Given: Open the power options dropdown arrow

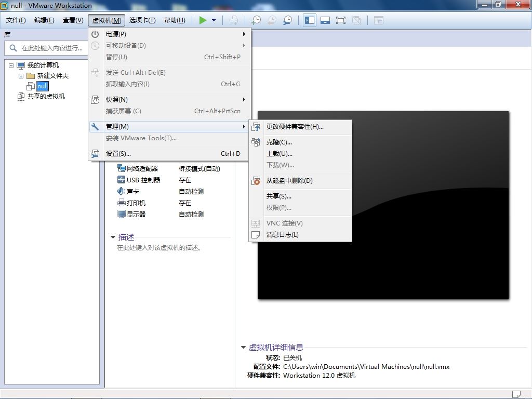Looking at the screenshot, I should point(214,20).
